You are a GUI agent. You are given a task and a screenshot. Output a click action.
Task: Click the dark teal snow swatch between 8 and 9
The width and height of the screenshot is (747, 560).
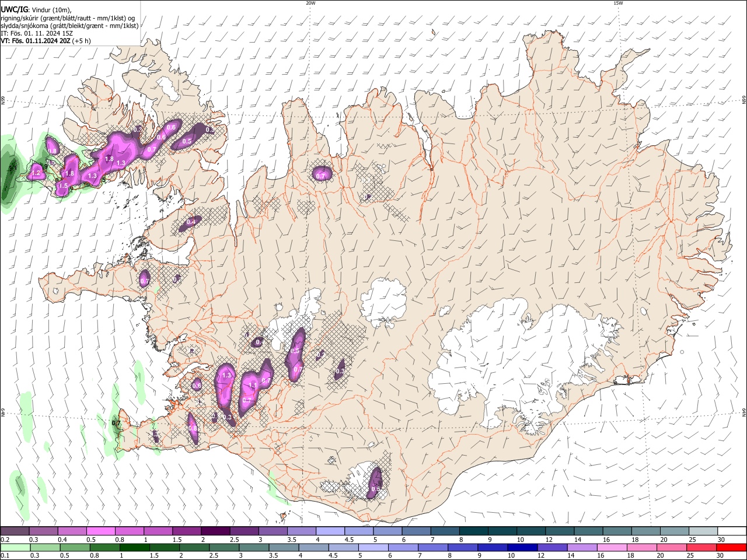point(474,531)
